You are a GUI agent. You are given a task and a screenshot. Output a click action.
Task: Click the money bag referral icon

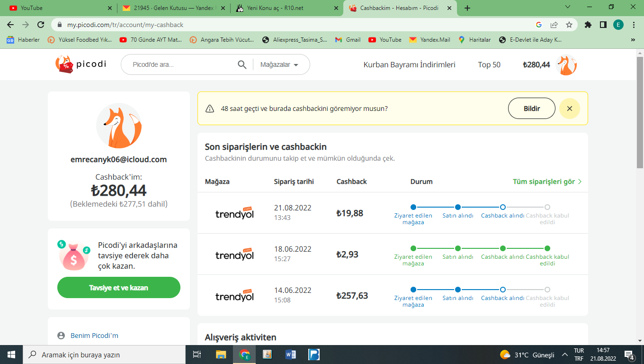pos(74,255)
